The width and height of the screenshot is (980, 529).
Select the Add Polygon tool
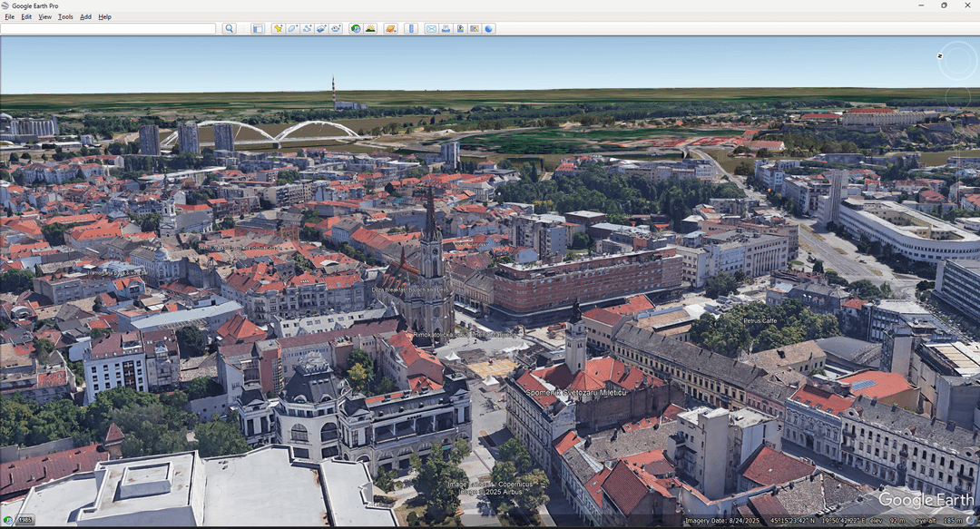pyautogui.click(x=292, y=29)
